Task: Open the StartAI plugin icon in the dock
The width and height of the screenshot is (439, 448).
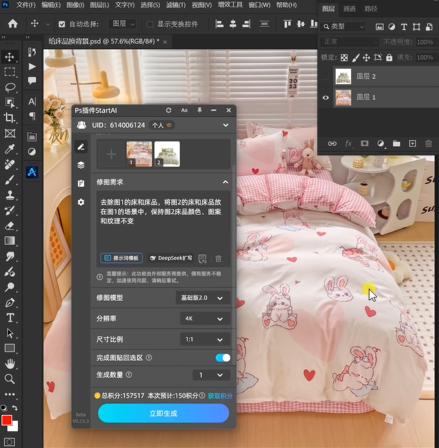Action: [32, 172]
